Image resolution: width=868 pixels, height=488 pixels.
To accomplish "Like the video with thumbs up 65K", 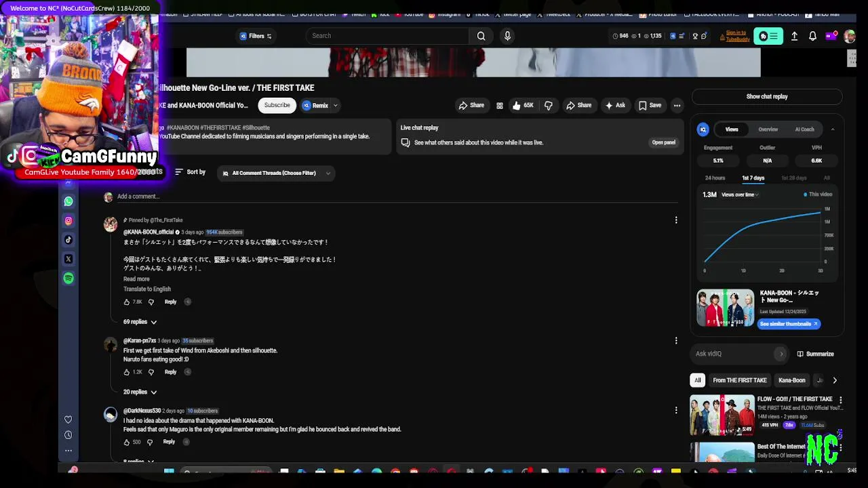I will [523, 105].
